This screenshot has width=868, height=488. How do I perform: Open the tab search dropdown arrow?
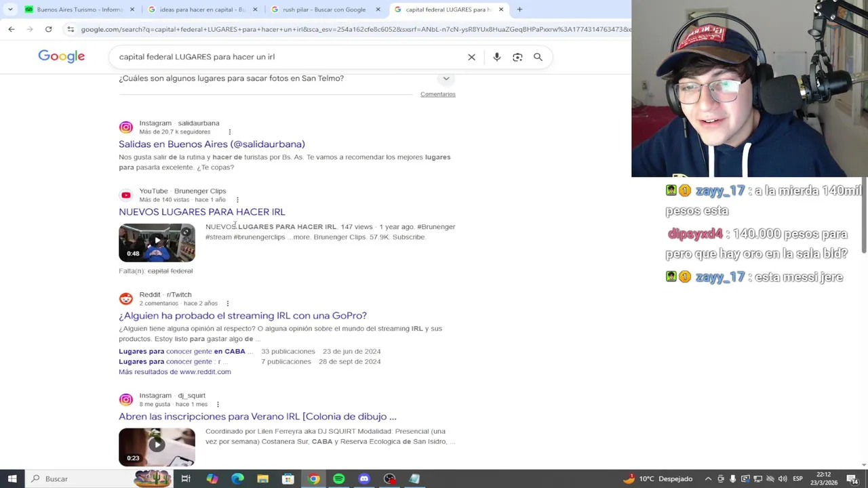(x=9, y=9)
